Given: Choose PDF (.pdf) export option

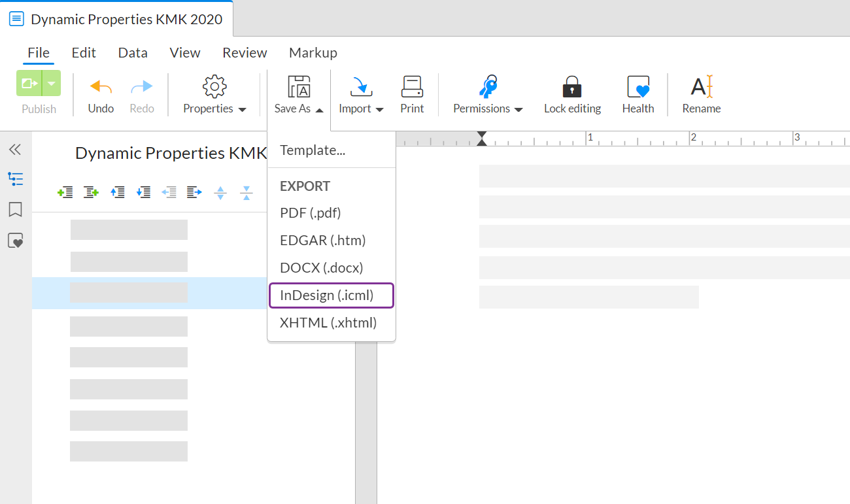Looking at the screenshot, I should point(311,213).
